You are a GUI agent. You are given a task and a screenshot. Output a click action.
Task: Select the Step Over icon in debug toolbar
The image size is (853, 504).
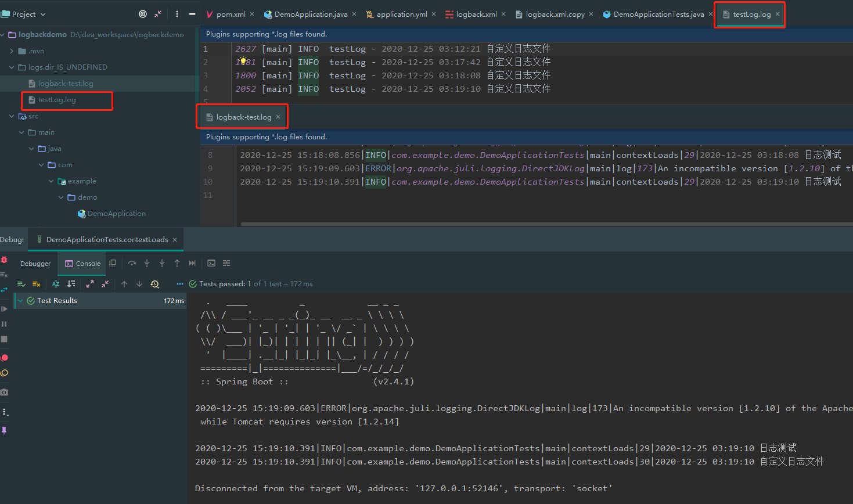(132, 263)
